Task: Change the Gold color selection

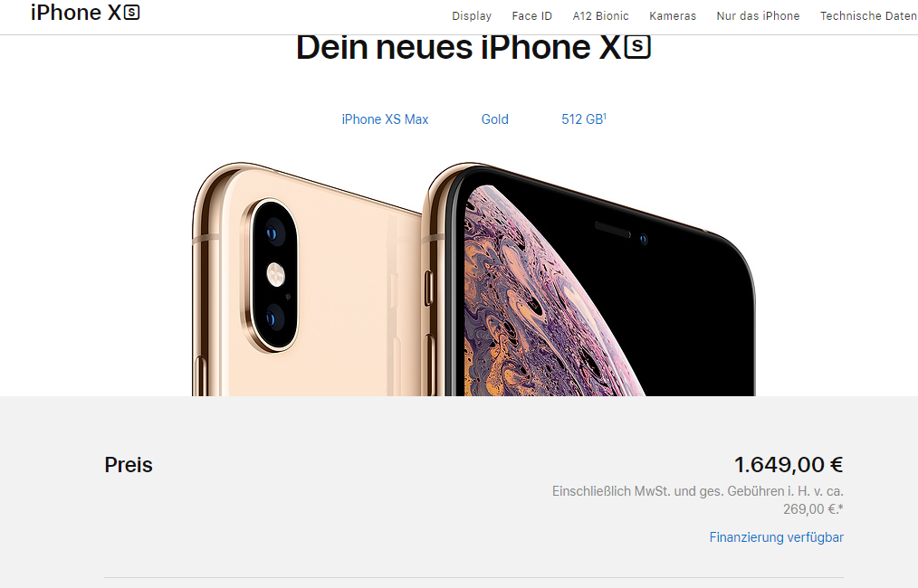Action: coord(494,119)
